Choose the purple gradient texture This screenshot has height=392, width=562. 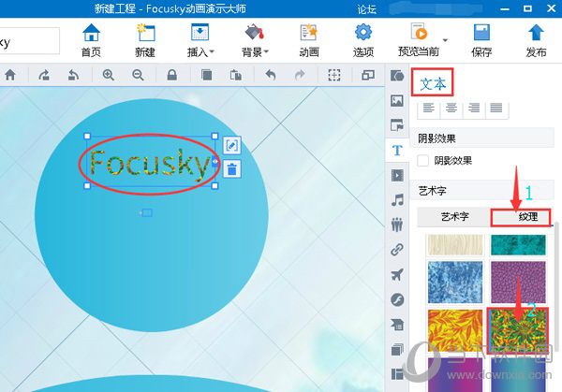tap(455, 375)
